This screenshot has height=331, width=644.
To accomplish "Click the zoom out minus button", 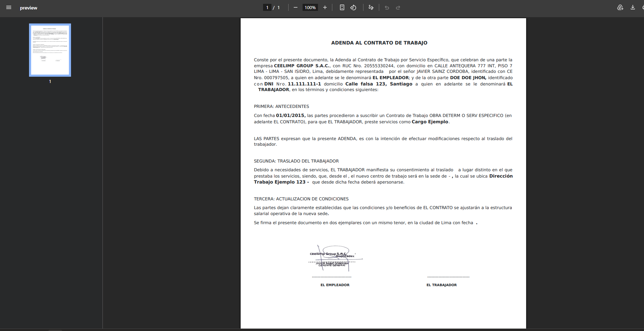I will pos(296,7).
